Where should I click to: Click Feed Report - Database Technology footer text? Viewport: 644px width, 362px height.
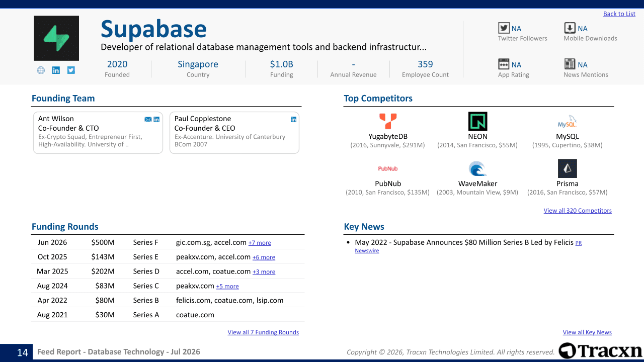[119, 352]
